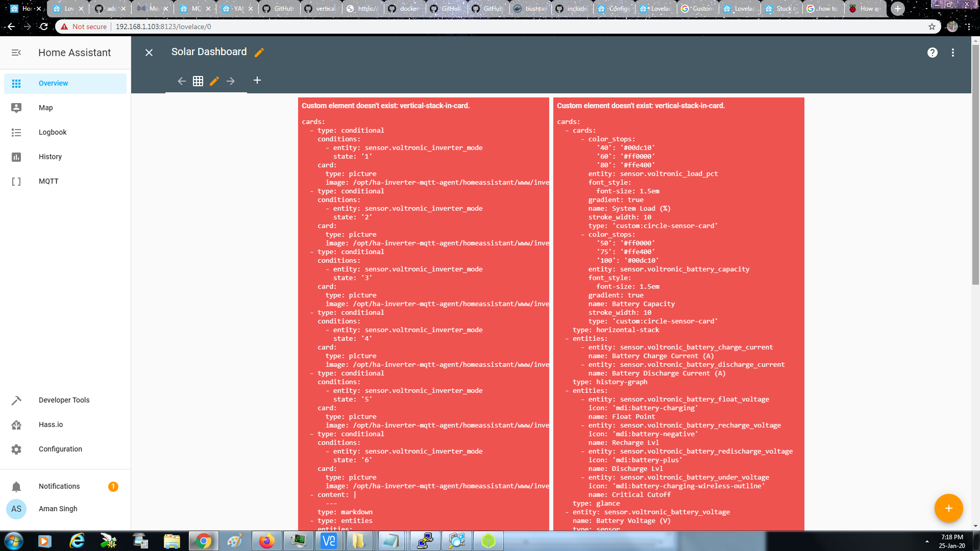Show Notifications panel

59,486
